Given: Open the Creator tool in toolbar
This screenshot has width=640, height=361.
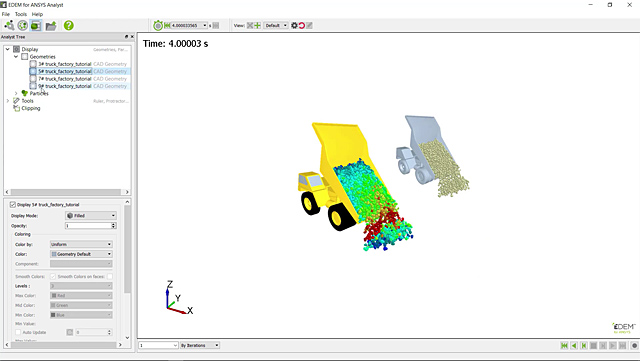Looking at the screenshot, I should pyautogui.click(x=9, y=25).
